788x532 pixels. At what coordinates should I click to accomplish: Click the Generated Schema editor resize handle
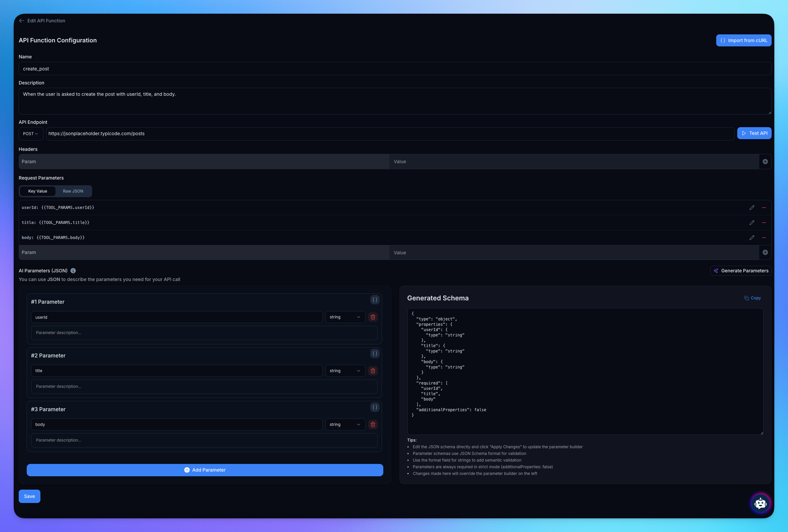click(762, 433)
